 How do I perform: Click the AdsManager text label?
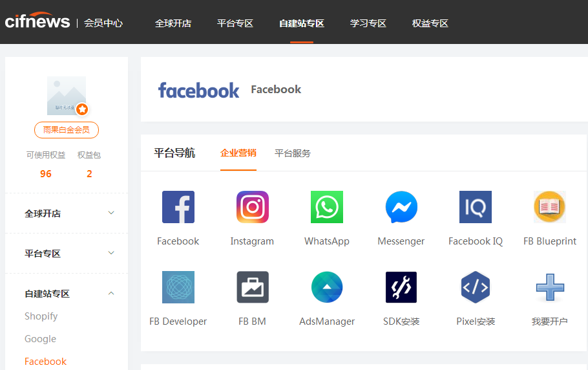326,321
